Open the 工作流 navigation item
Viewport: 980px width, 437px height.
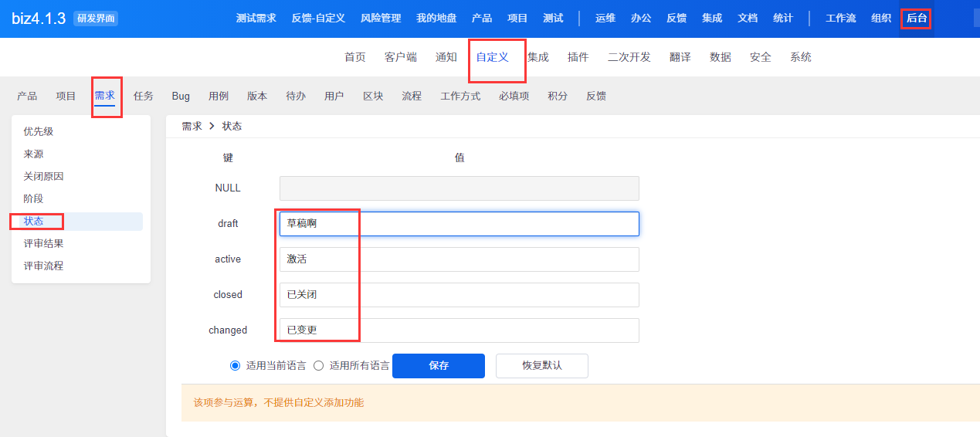click(841, 19)
